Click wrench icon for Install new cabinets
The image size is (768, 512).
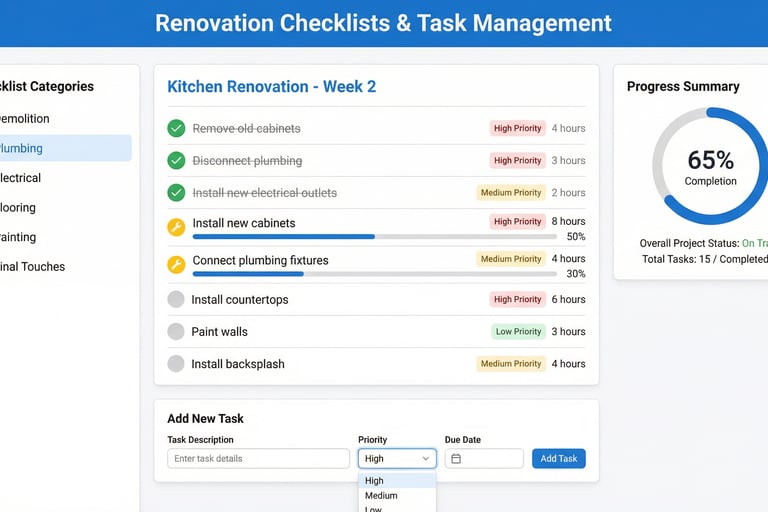point(176,227)
